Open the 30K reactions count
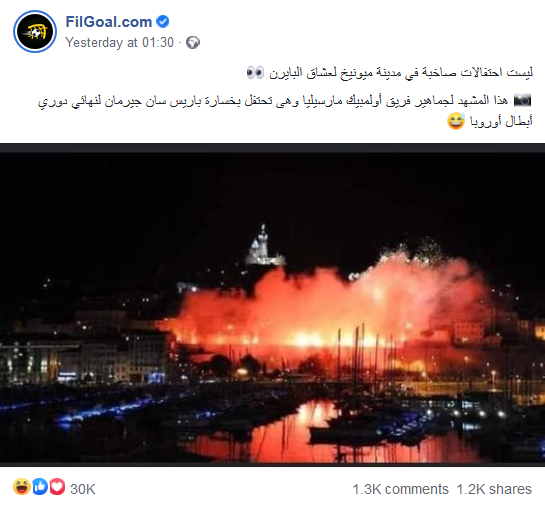 click(x=82, y=489)
